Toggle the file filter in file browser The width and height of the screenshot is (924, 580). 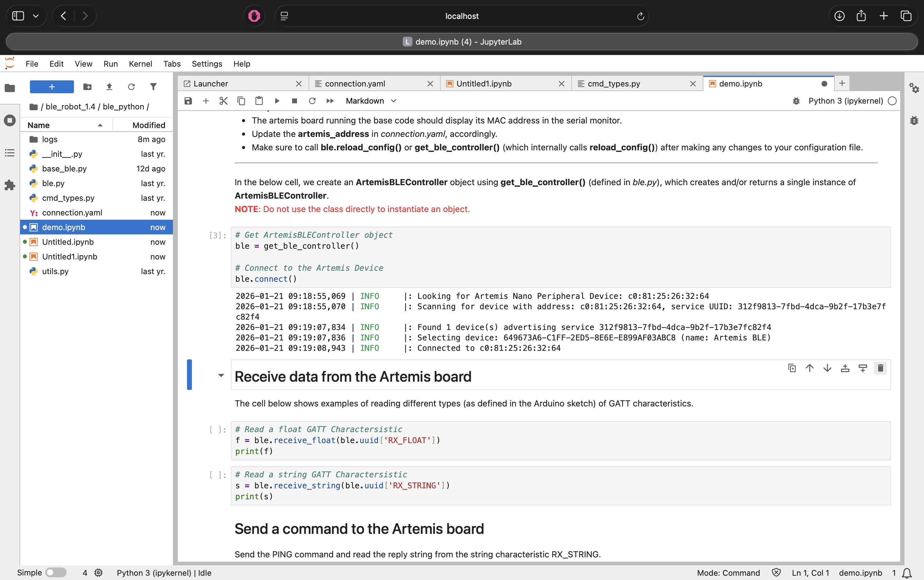(153, 87)
